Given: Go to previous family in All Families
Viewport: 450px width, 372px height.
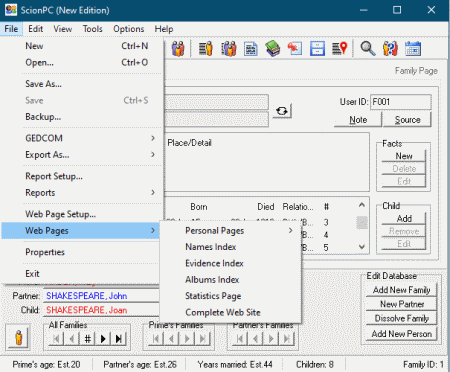Looking at the screenshot, I should pyautogui.click(x=72, y=339).
